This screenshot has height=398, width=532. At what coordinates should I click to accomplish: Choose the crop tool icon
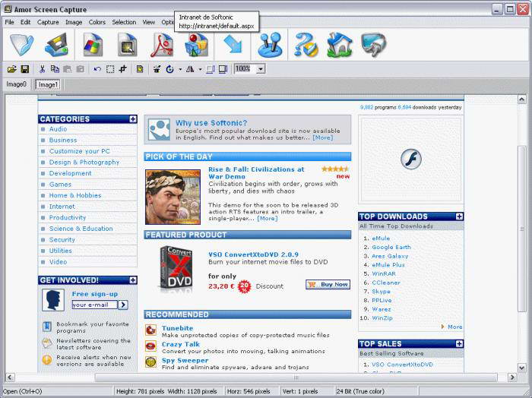(123, 69)
